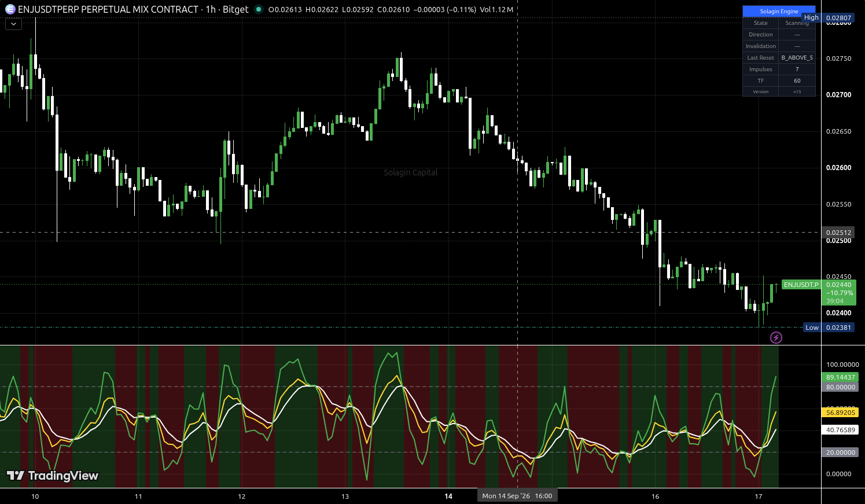This screenshot has height=504, width=865.
Task: Click the low value L0.02592
Action: click(x=358, y=9)
